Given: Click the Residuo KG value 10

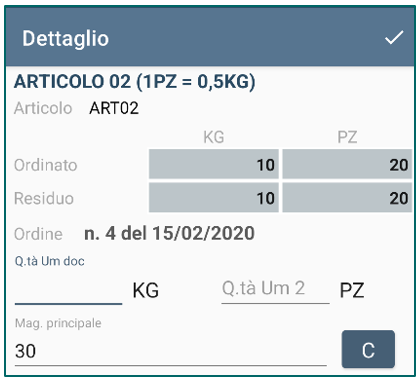Looking at the screenshot, I should (214, 198).
